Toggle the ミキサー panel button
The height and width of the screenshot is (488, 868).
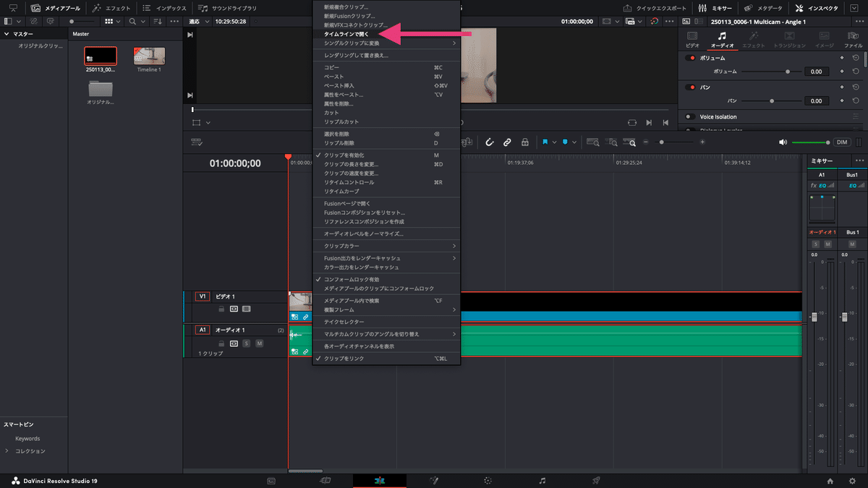point(716,8)
